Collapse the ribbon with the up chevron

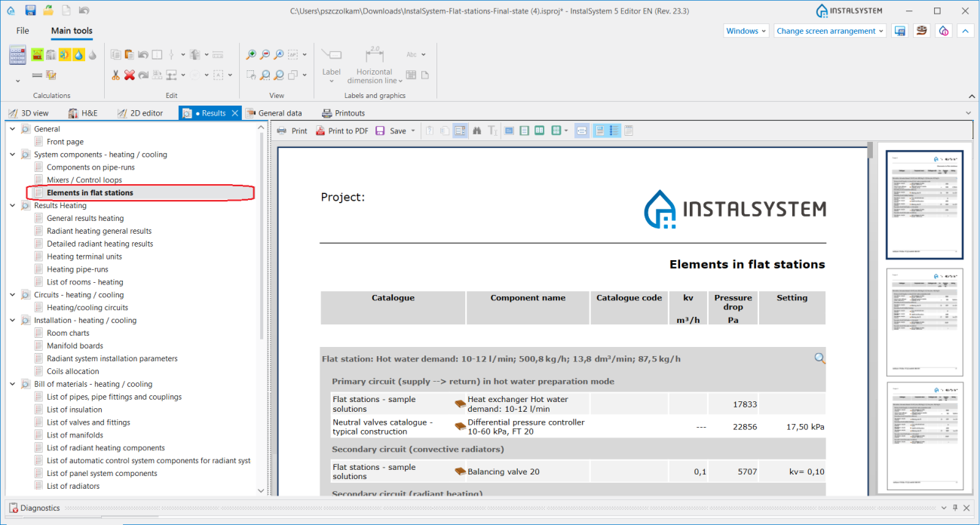coord(966,31)
